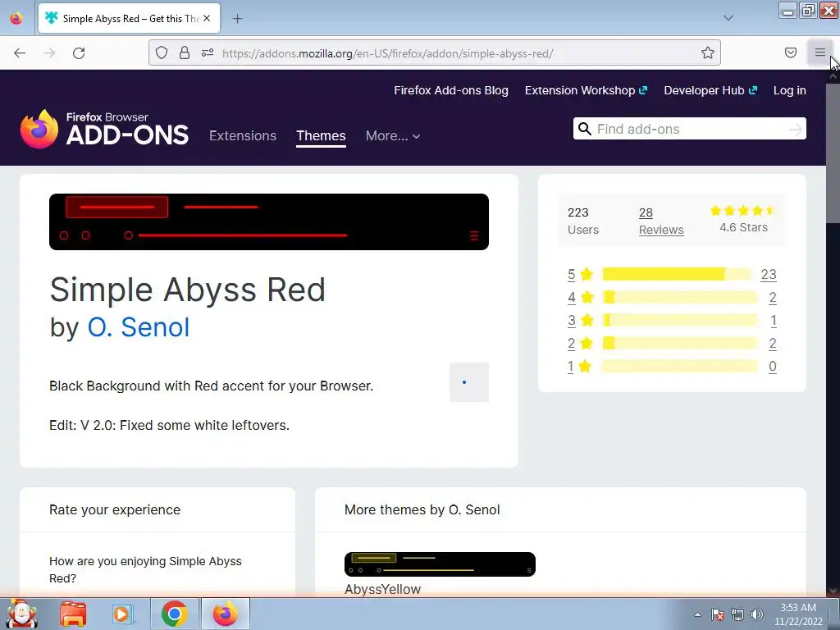Filter reviews by 4 star rating
The image size is (840, 630).
pyautogui.click(x=580, y=297)
